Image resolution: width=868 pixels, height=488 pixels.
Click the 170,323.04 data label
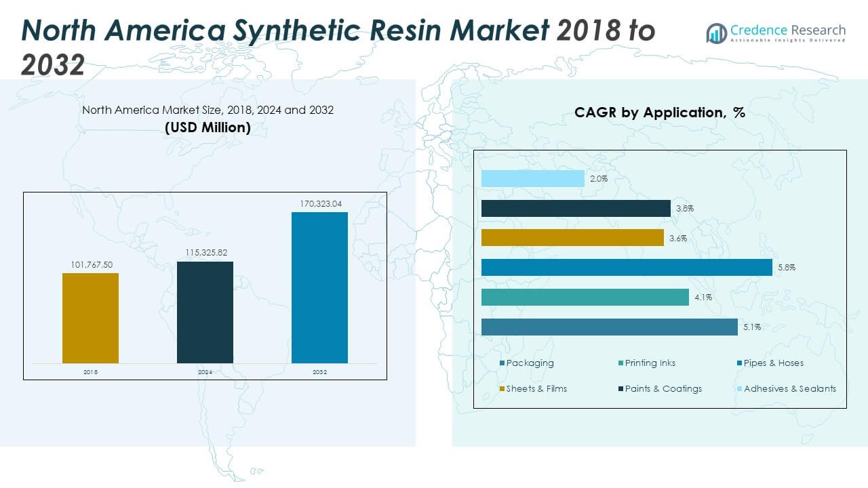coord(319,203)
